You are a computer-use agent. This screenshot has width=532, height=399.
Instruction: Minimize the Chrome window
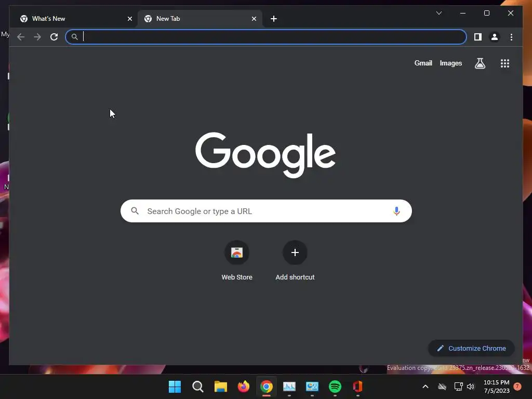click(x=463, y=13)
